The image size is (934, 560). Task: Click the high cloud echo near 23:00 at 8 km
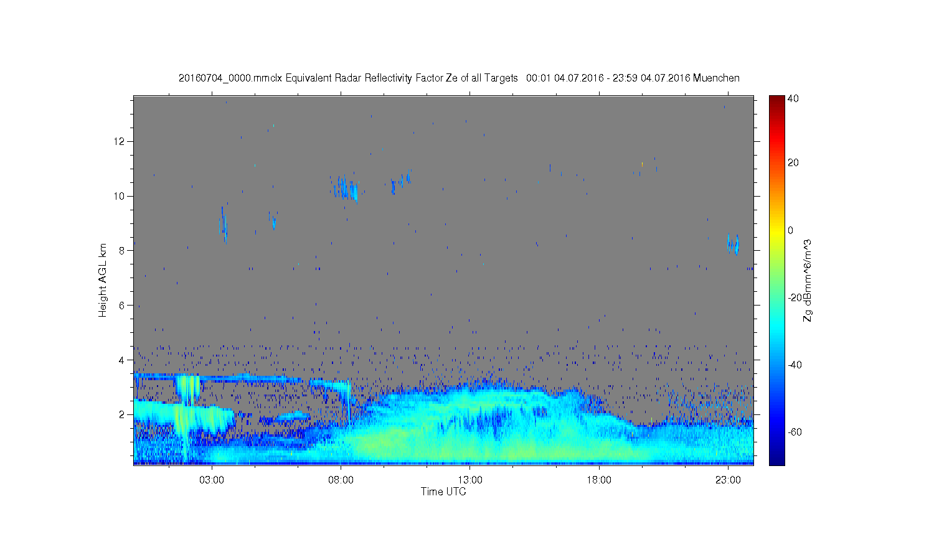click(x=733, y=243)
